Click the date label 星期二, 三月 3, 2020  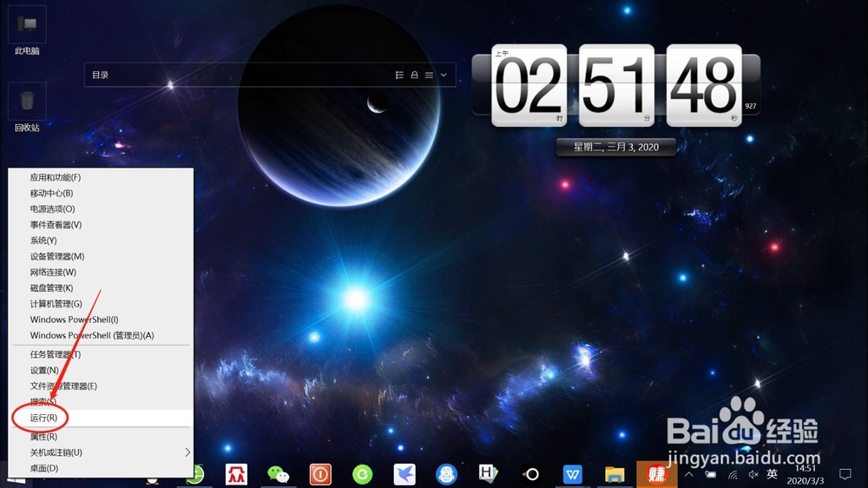(x=616, y=148)
